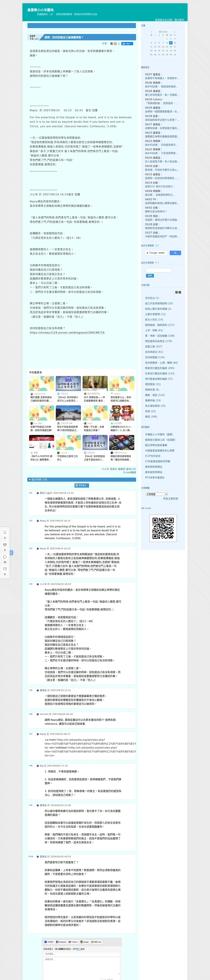The height and width of the screenshot is (980, 210).
Task: Open the 聖經經文搜尋工具（信望愛）link
Action: (x=160, y=440)
